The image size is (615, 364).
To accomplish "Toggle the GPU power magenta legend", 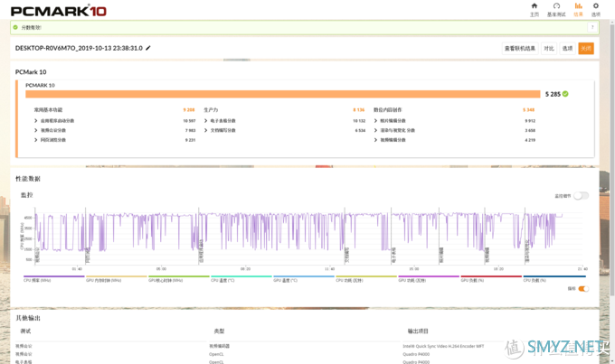I will click(x=429, y=278).
